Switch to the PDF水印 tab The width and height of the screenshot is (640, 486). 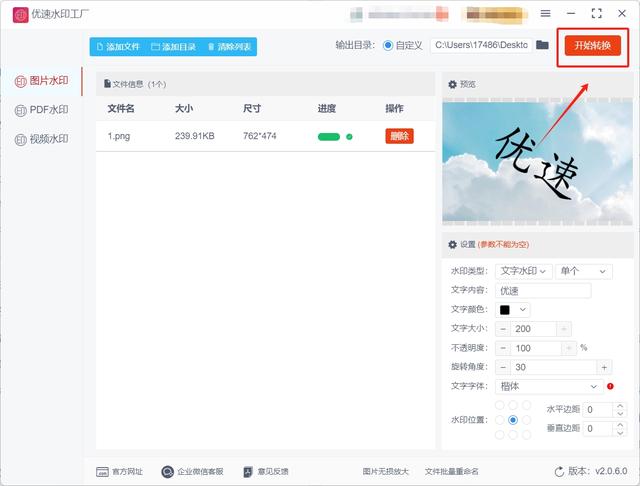click(x=42, y=110)
